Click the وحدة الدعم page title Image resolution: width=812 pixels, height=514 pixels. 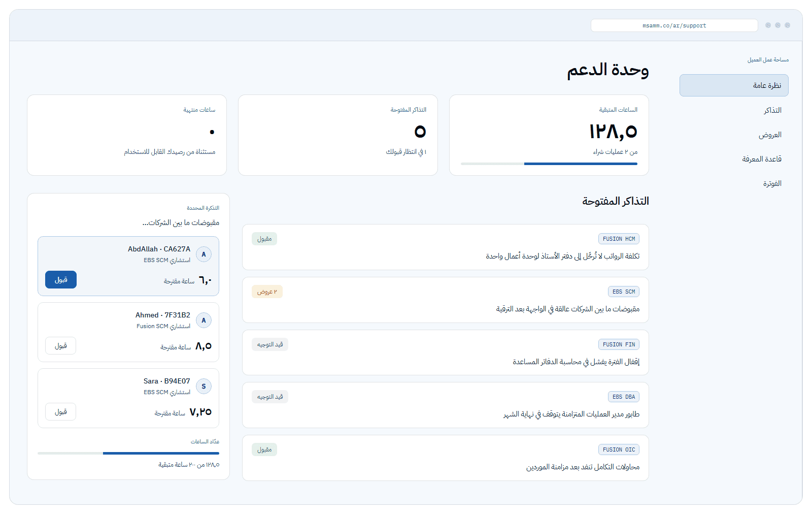608,70
